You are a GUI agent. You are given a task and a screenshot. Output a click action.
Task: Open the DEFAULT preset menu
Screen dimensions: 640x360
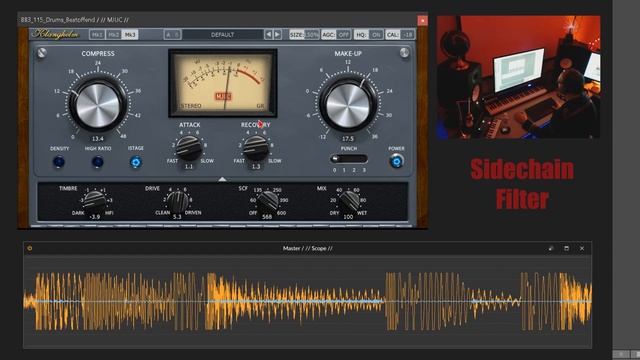222,35
